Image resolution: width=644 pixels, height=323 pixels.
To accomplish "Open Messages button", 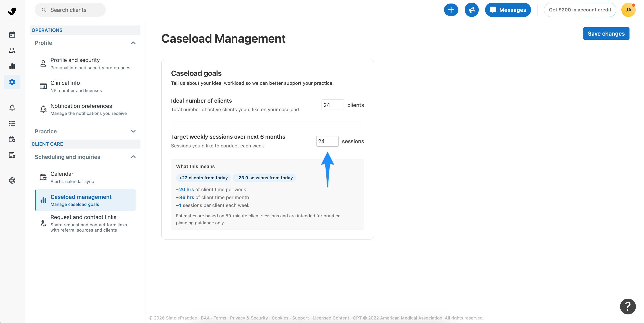I will (x=508, y=10).
